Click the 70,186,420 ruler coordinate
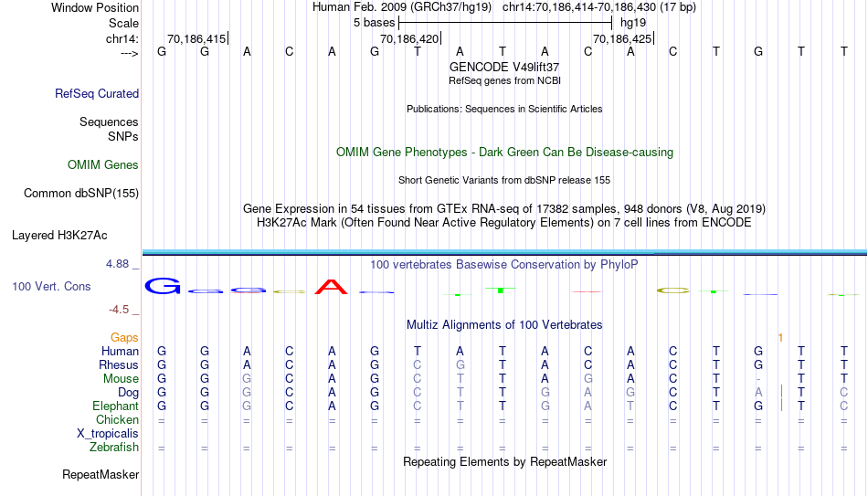The image size is (868, 496). click(x=409, y=38)
